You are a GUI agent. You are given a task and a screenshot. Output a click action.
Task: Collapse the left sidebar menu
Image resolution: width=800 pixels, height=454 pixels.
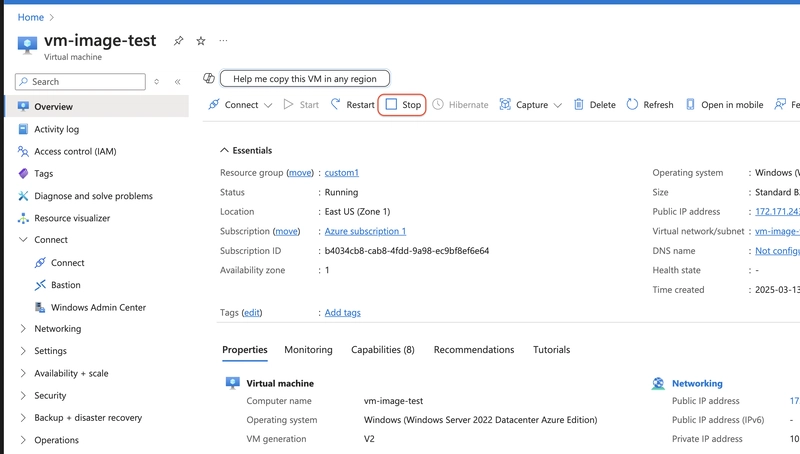tap(178, 82)
